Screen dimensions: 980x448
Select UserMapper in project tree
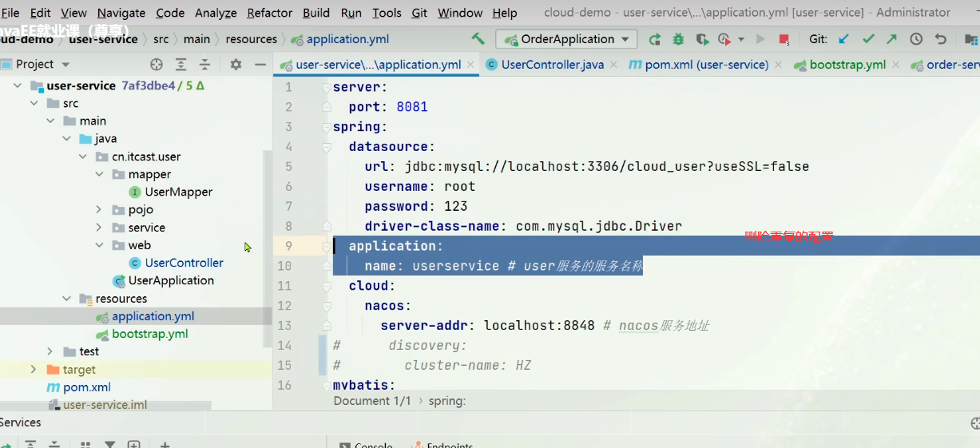point(170,192)
